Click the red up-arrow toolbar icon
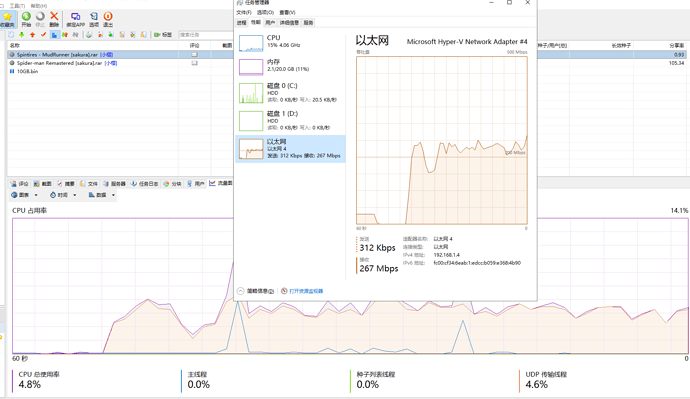The width and height of the screenshot is (690, 399). click(33, 35)
